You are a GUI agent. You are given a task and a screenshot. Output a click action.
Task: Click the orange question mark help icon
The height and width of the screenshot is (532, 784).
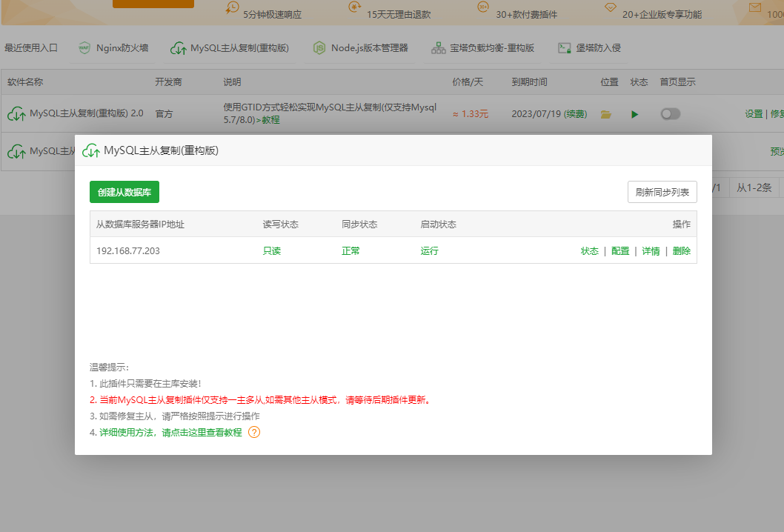pyautogui.click(x=254, y=432)
